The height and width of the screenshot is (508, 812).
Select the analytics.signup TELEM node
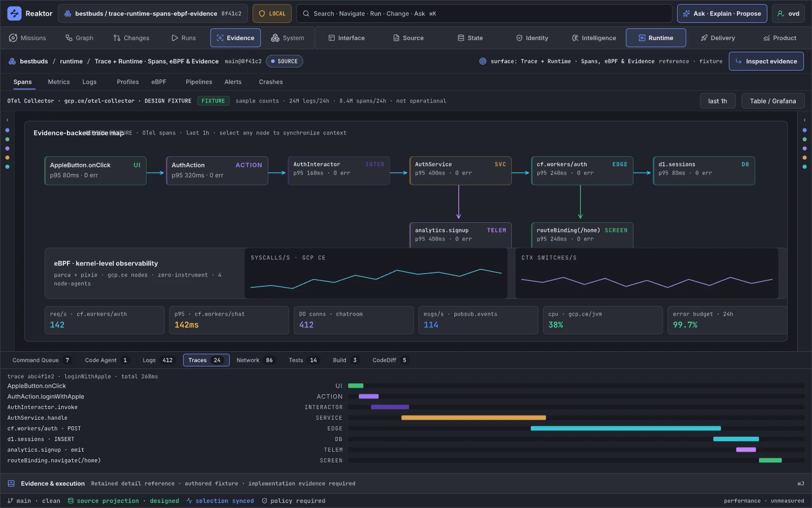point(461,235)
